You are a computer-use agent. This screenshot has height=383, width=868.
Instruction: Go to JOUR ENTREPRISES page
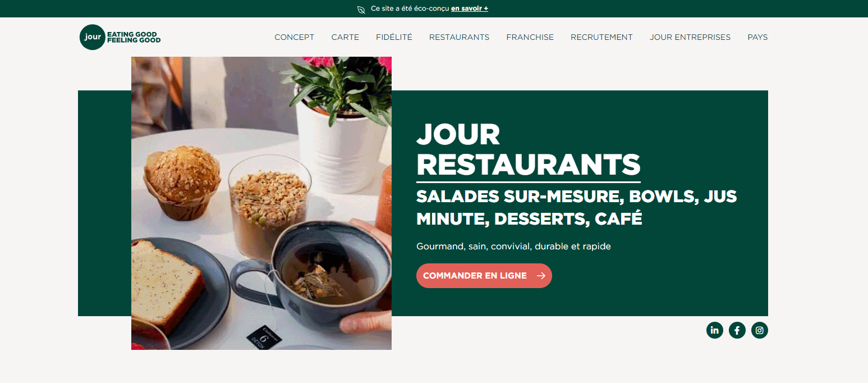coord(690,37)
